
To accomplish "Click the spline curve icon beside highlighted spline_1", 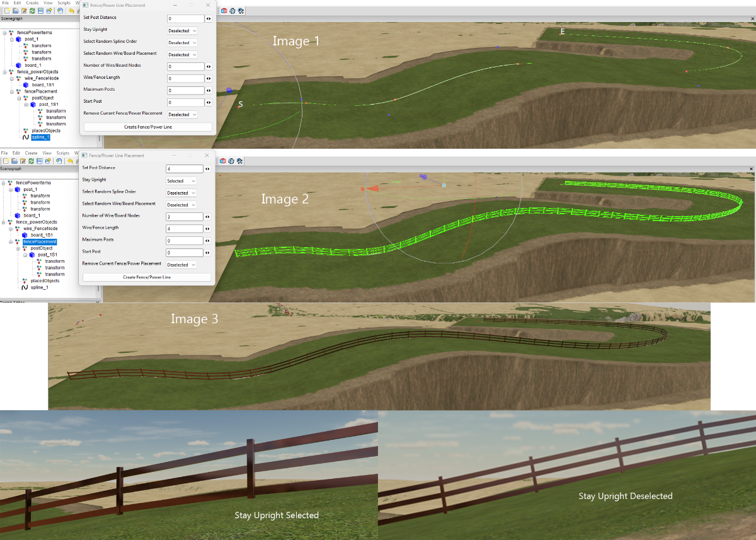I will [x=26, y=137].
